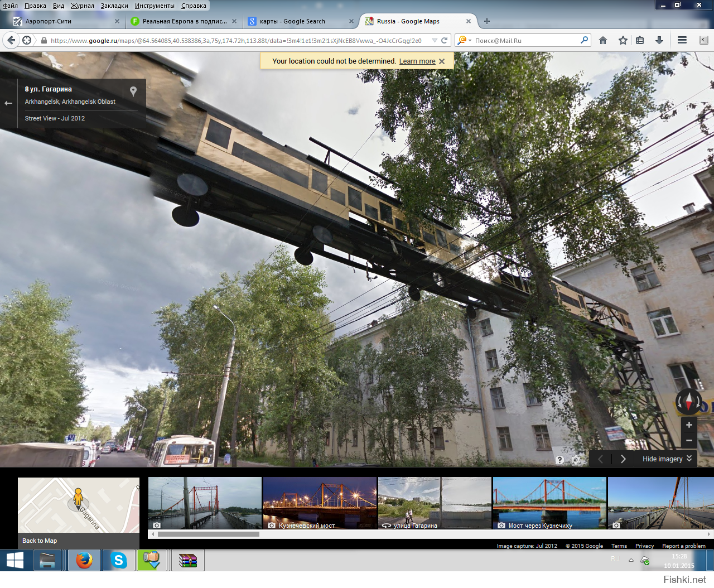Close the Russia - Google Maps tab

point(469,21)
